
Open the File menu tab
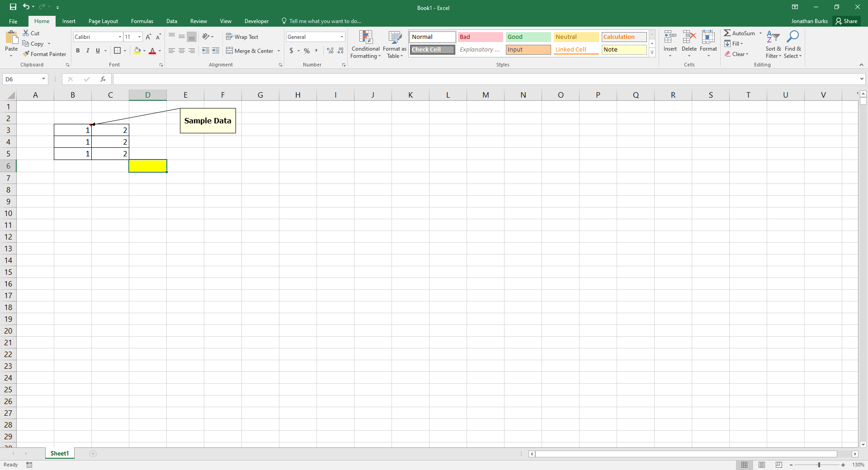pyautogui.click(x=13, y=21)
